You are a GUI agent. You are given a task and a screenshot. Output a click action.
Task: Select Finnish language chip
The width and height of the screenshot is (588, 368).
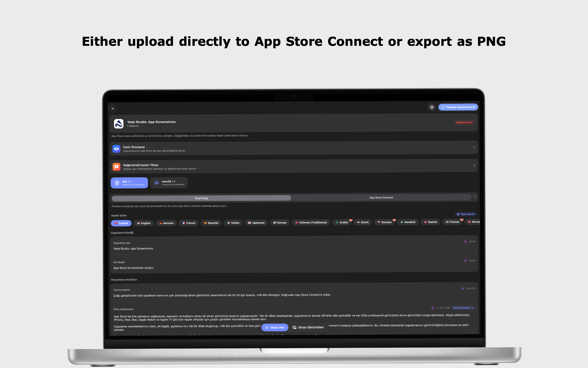452,222
